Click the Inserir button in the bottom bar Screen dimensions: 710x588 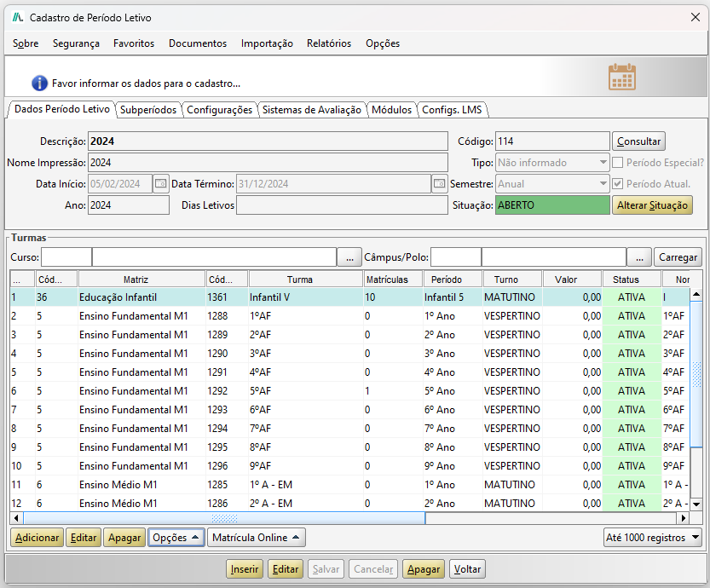coord(245,569)
